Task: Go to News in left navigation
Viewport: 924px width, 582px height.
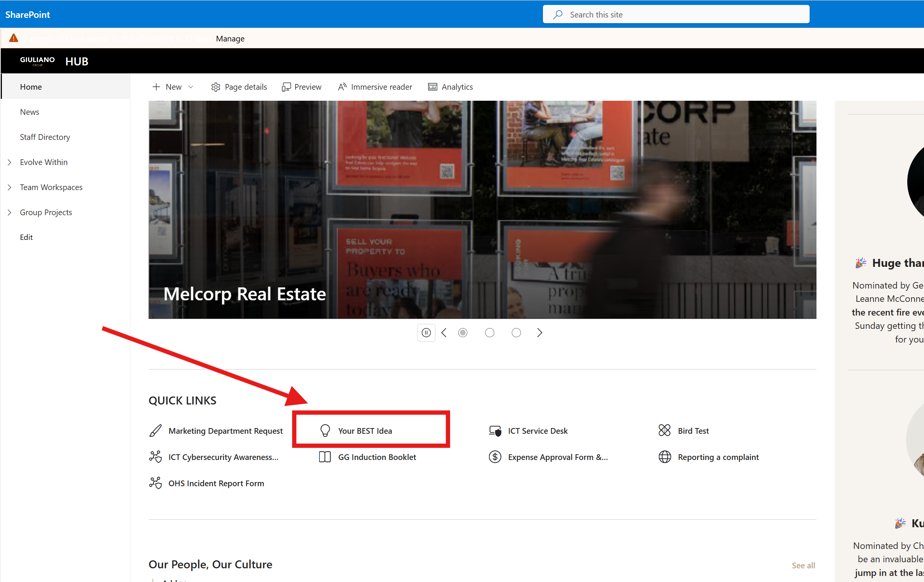Action: click(30, 112)
